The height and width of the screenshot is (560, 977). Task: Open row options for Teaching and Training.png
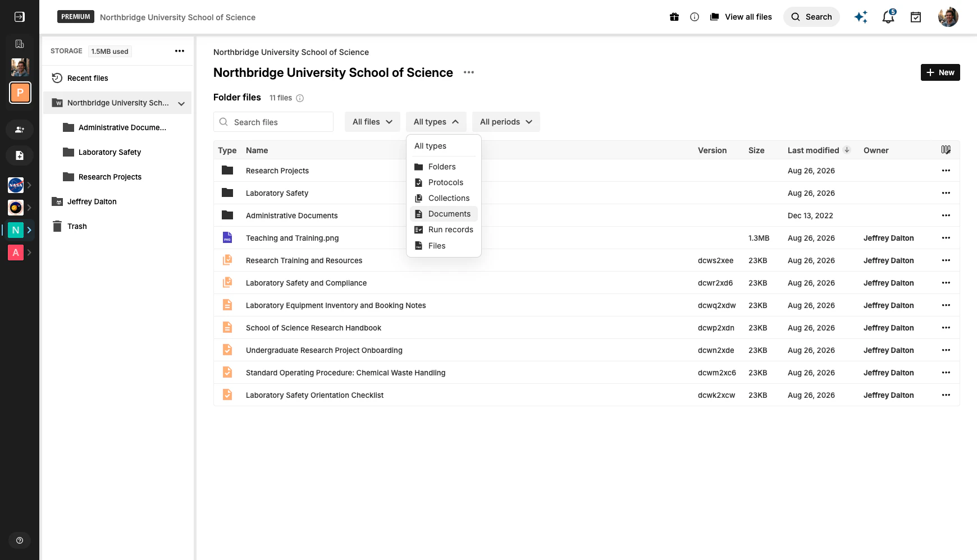click(x=946, y=238)
